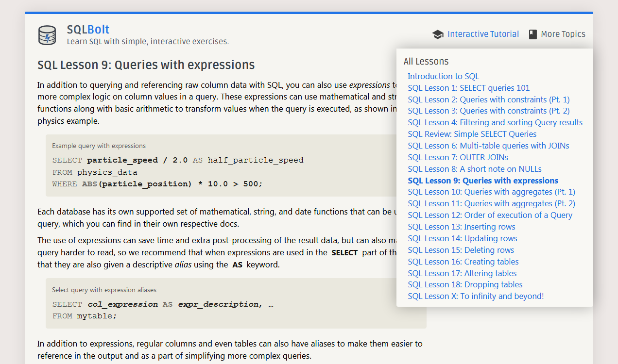618x364 pixels.
Task: Open SQL Lesson 13: Inserting rows
Action: tap(462, 227)
